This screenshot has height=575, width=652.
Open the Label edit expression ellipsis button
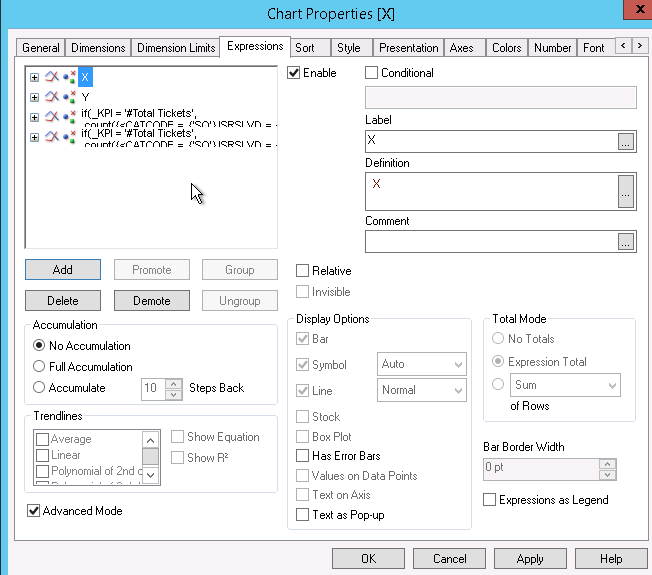coord(625,141)
